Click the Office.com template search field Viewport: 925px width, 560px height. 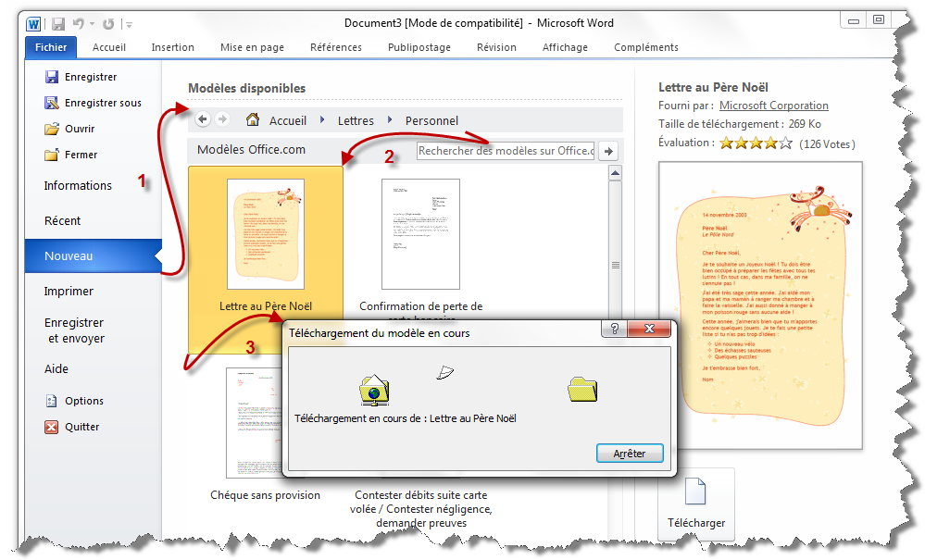[506, 151]
